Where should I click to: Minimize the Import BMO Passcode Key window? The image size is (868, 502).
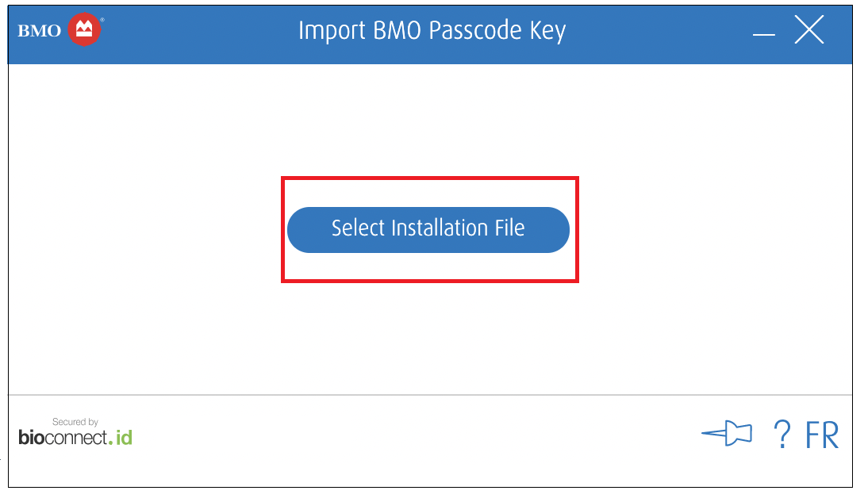pyautogui.click(x=763, y=35)
